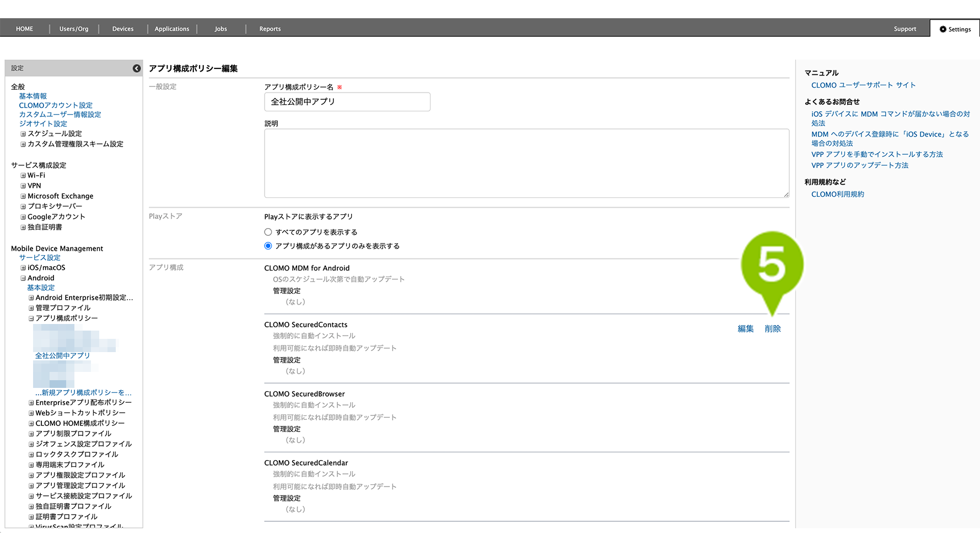The image size is (980, 551).
Task: Click CLOMO SecuredBrowser app name
Action: tap(304, 394)
